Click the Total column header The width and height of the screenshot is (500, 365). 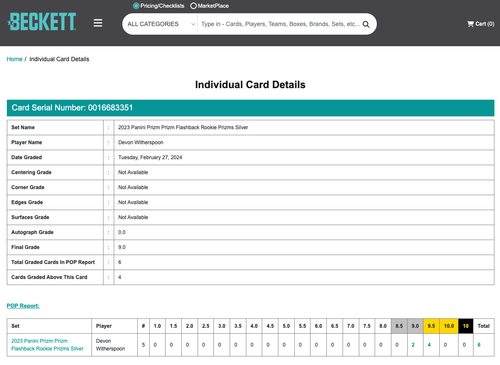pyautogui.click(x=483, y=326)
